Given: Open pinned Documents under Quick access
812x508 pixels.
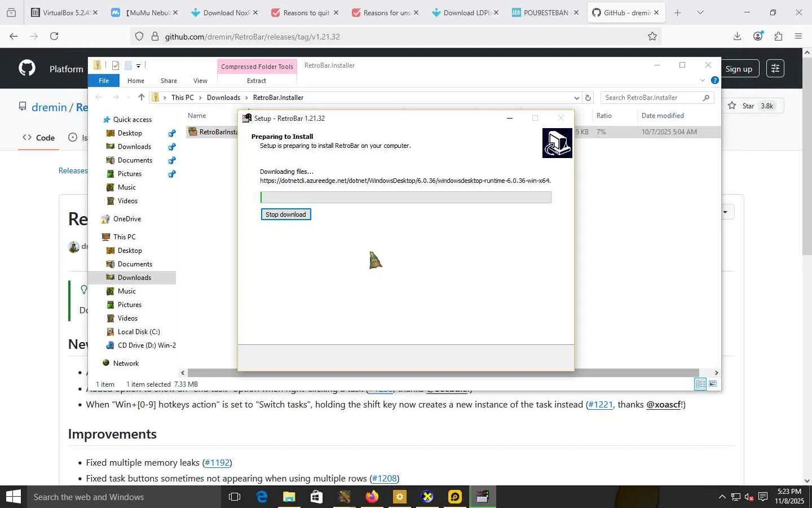Looking at the screenshot, I should pos(135,160).
